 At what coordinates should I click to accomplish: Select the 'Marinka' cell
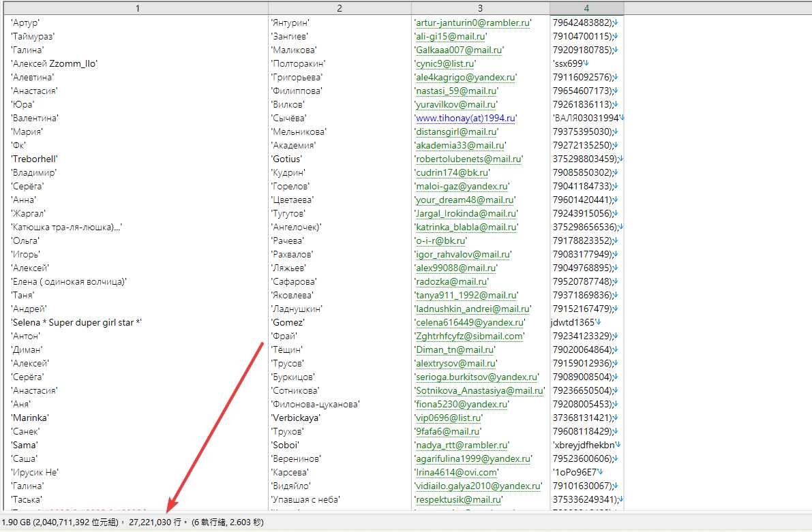click(x=30, y=418)
